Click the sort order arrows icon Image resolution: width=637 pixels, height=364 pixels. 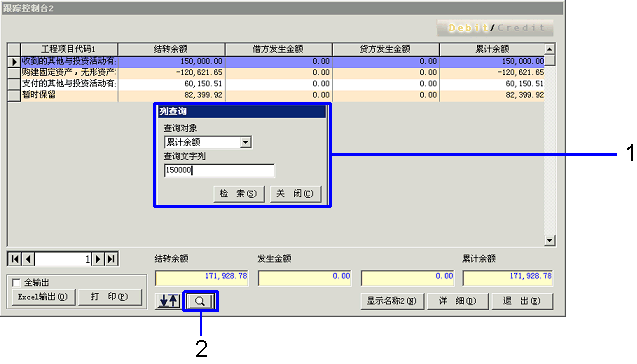coord(168,301)
